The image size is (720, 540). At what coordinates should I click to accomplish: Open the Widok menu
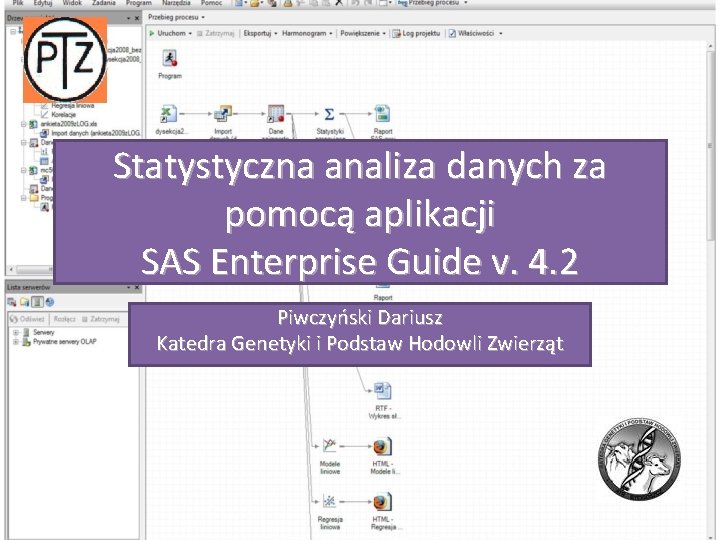pos(72,3)
